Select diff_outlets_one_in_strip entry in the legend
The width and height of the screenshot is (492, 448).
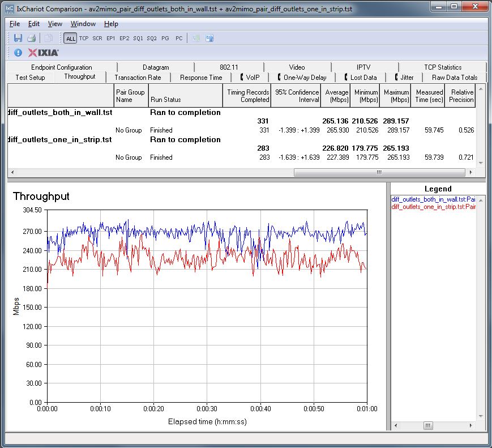tap(433, 207)
